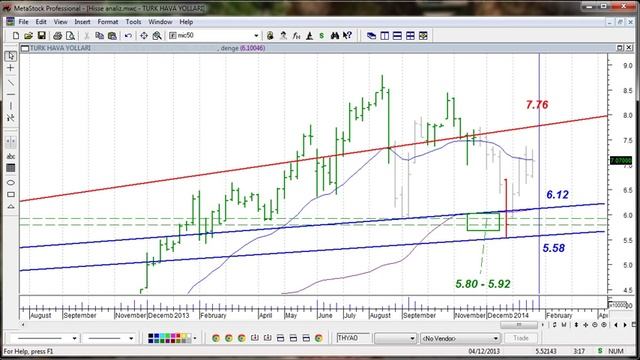
Task: Select the crosshair tool in the left toolbar
Action: [x=11, y=68]
